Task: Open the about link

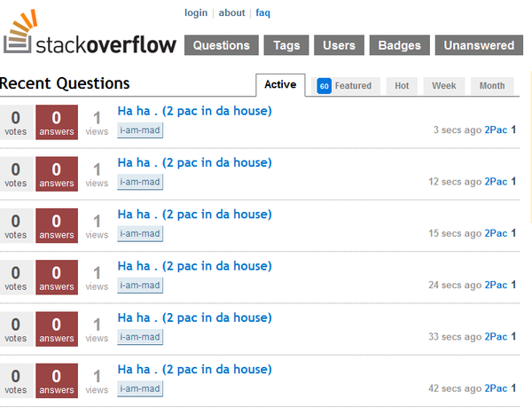Action: (x=231, y=13)
